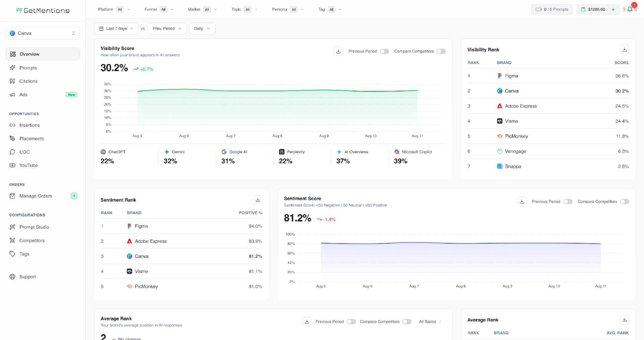The height and width of the screenshot is (340, 644).
Task: Open the Platform filter dropdown
Action: pyautogui.click(x=114, y=9)
